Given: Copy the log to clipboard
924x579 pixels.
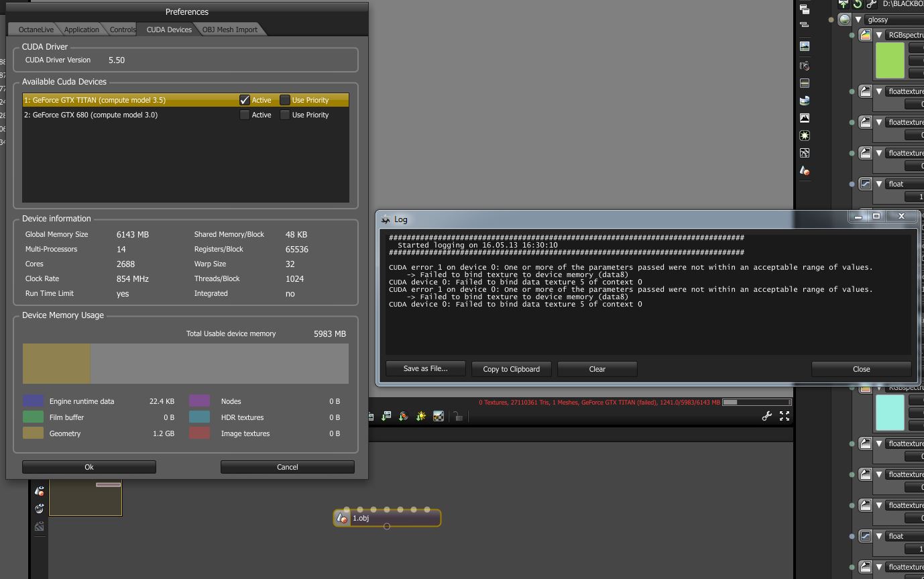Looking at the screenshot, I should [512, 369].
